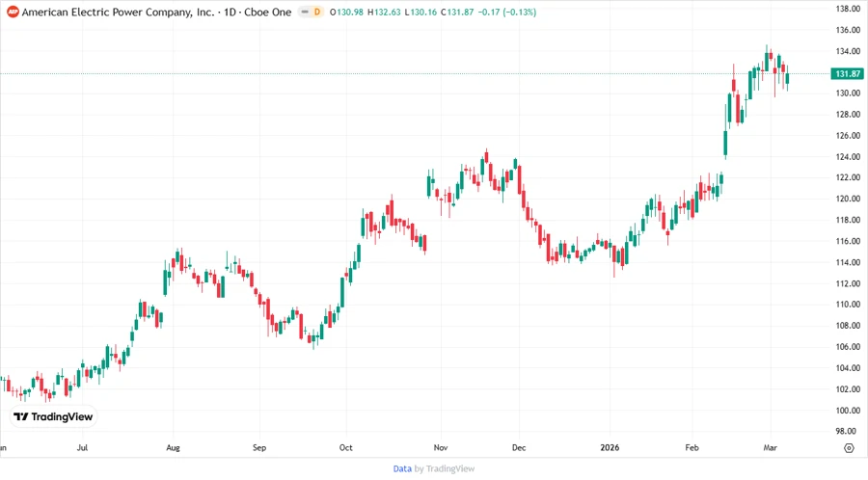Click the 126.00 price axis label
This screenshot has height=480, width=868.
[x=848, y=136]
